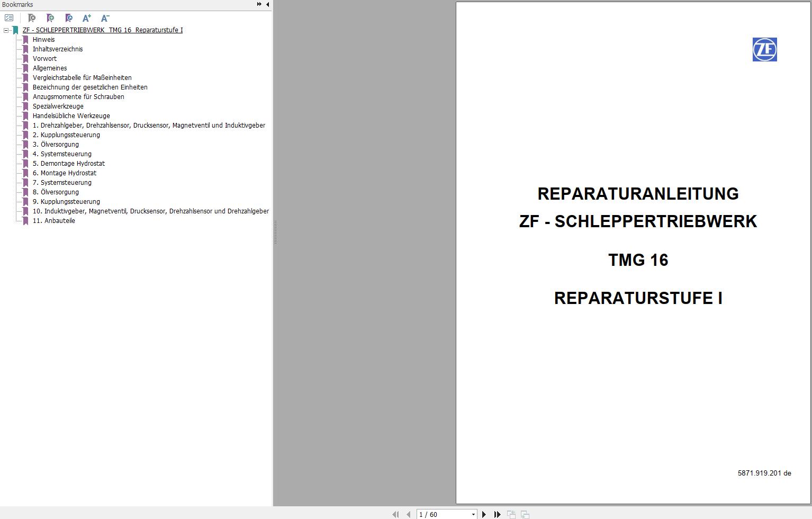This screenshot has height=519, width=812.
Task: Go to Anzugsmomente für Schrauben bookmark
Action: (78, 97)
